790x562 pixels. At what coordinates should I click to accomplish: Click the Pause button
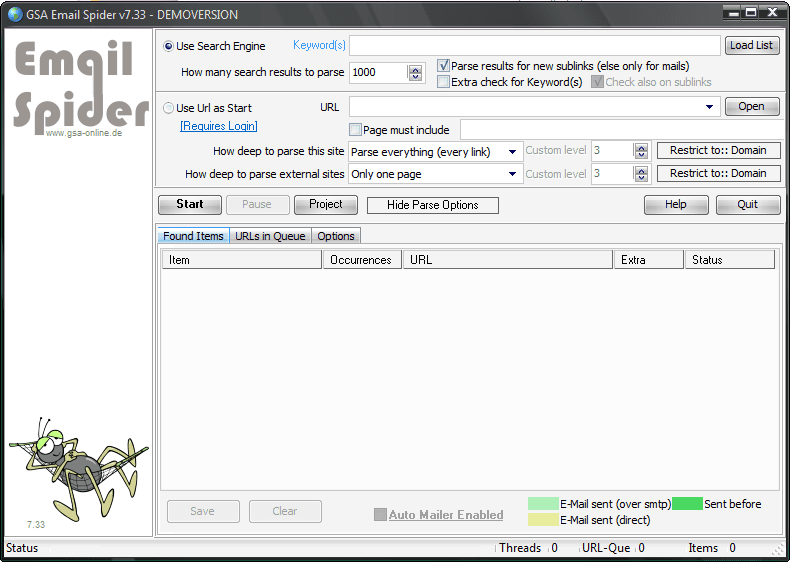point(257,205)
